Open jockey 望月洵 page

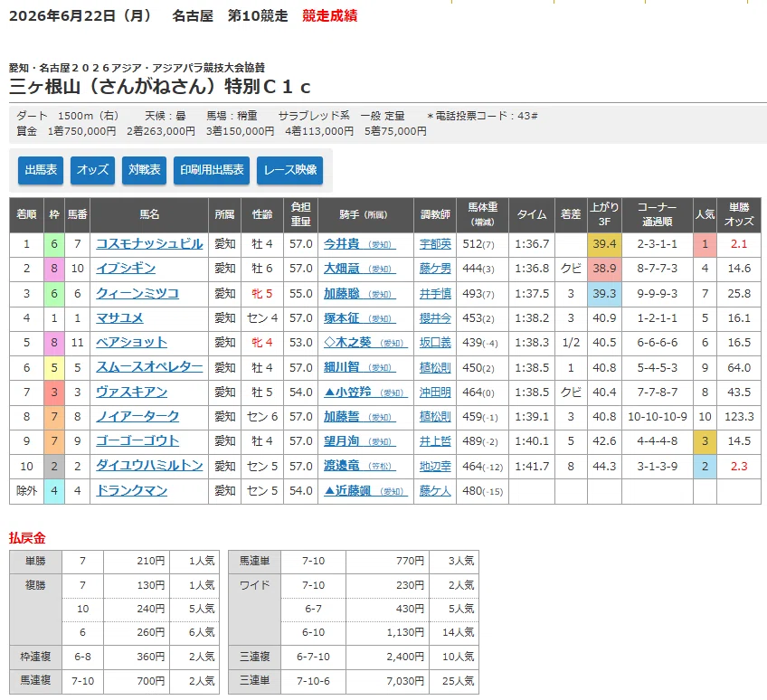pyautogui.click(x=360, y=441)
